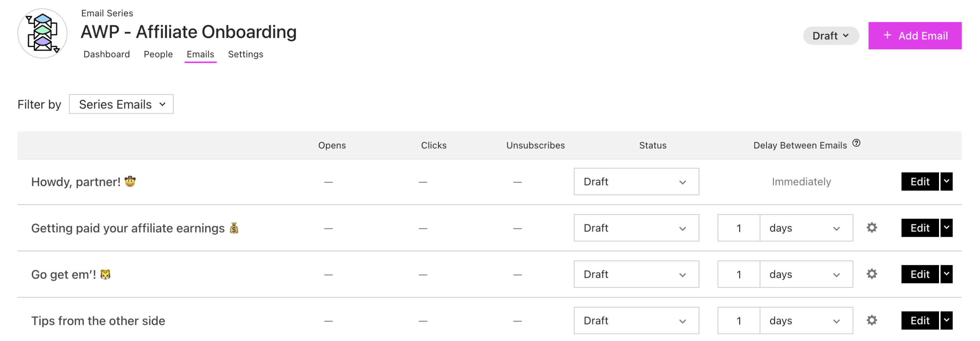Open delay settings gear for Getting paid email
Viewport: 980px width, 341px height.
click(871, 228)
